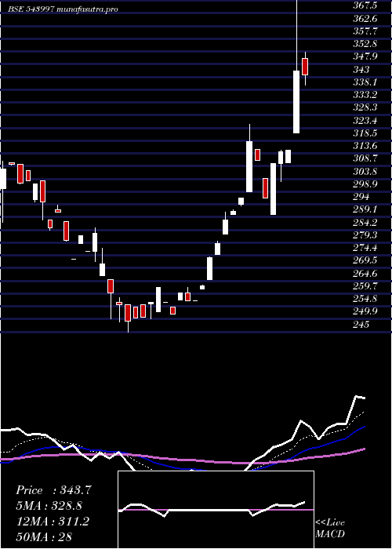Viewport: 392px width, 549px height.
Task: Click the 308.7 price axis label
Action: (x=365, y=158)
